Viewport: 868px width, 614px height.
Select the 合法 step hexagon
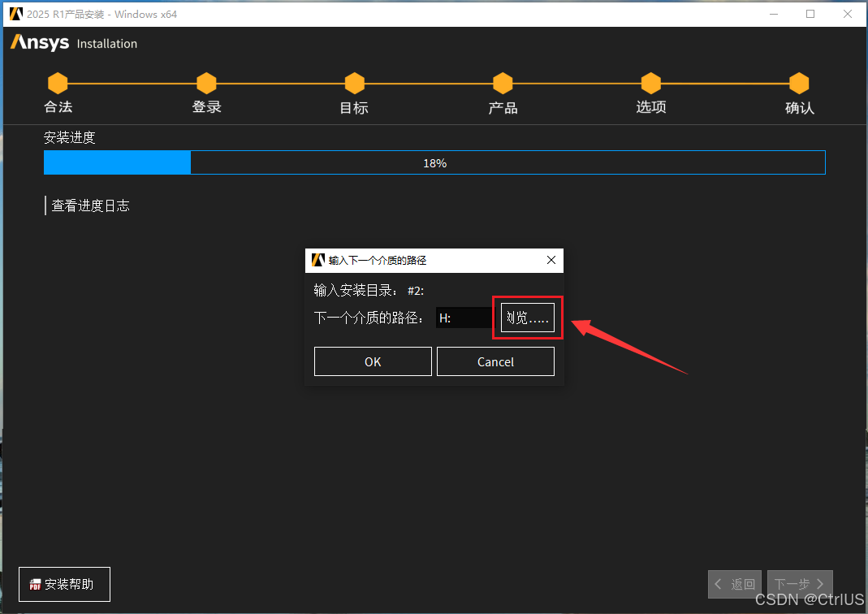58,84
